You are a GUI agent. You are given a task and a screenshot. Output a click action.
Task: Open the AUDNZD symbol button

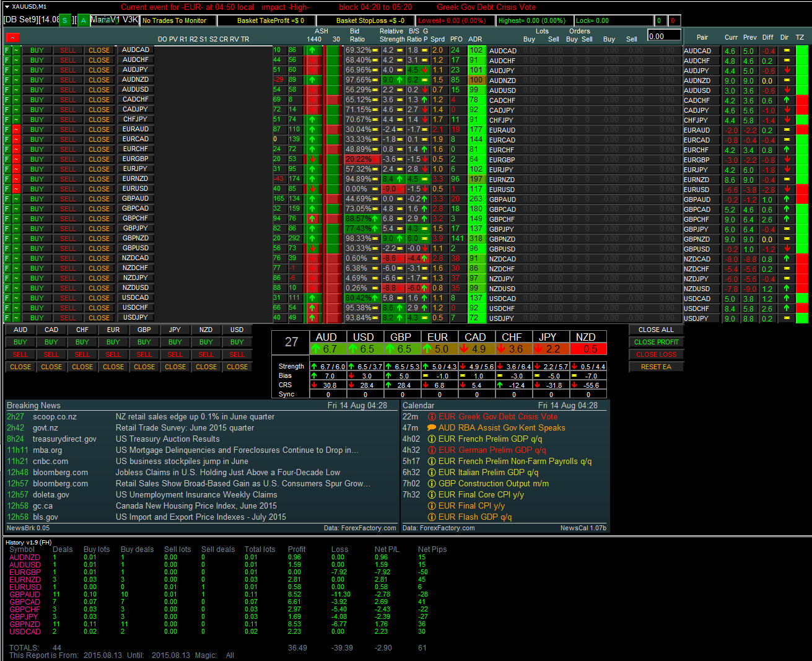(136, 79)
